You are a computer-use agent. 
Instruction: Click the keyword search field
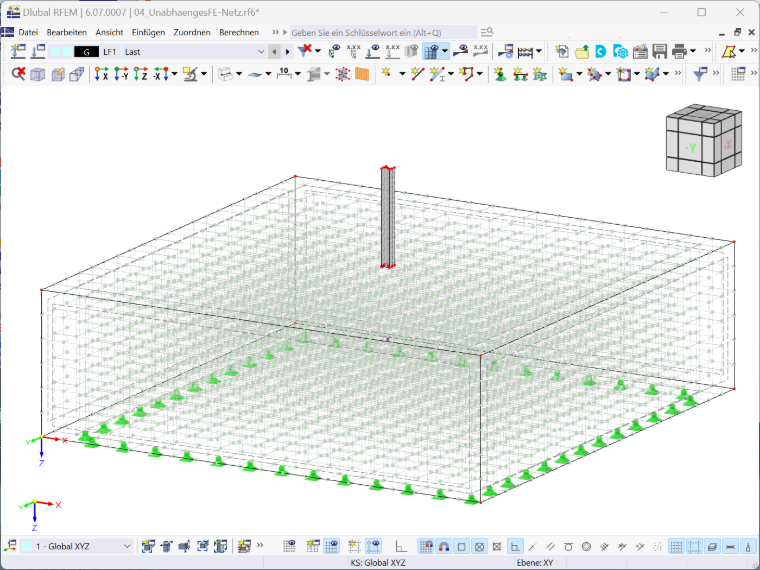point(383,32)
